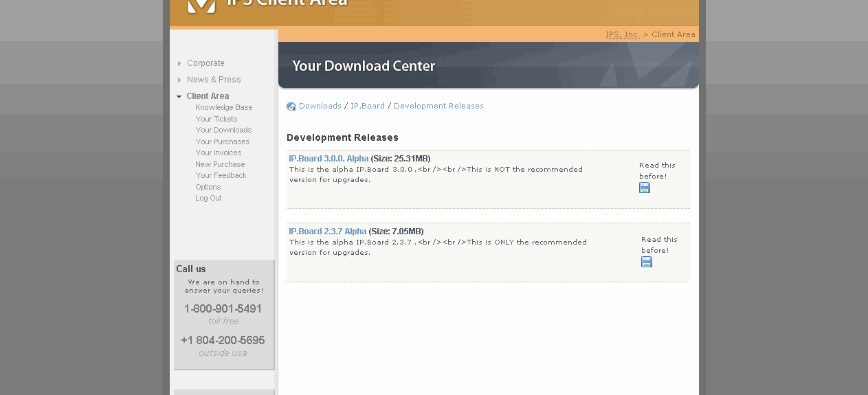Screen dimensions: 868x395
Task: Open the IP.Board 2.3.7 Alpha link
Action: (328, 232)
